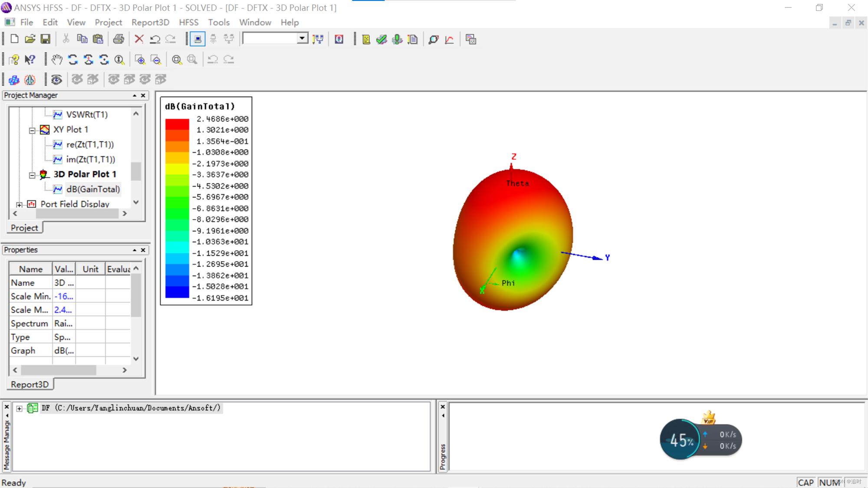Select the Pan hand tool

(x=57, y=59)
